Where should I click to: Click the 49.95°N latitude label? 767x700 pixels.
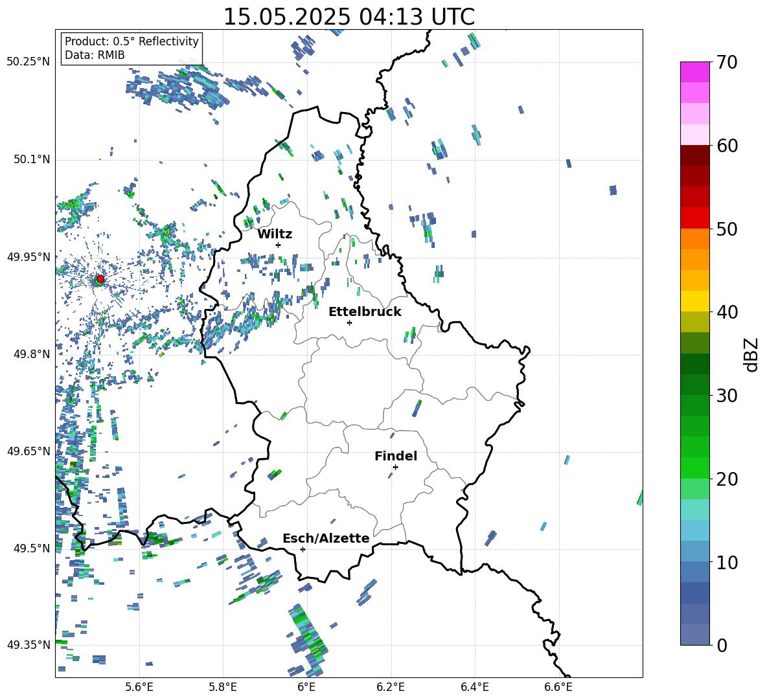click(29, 256)
